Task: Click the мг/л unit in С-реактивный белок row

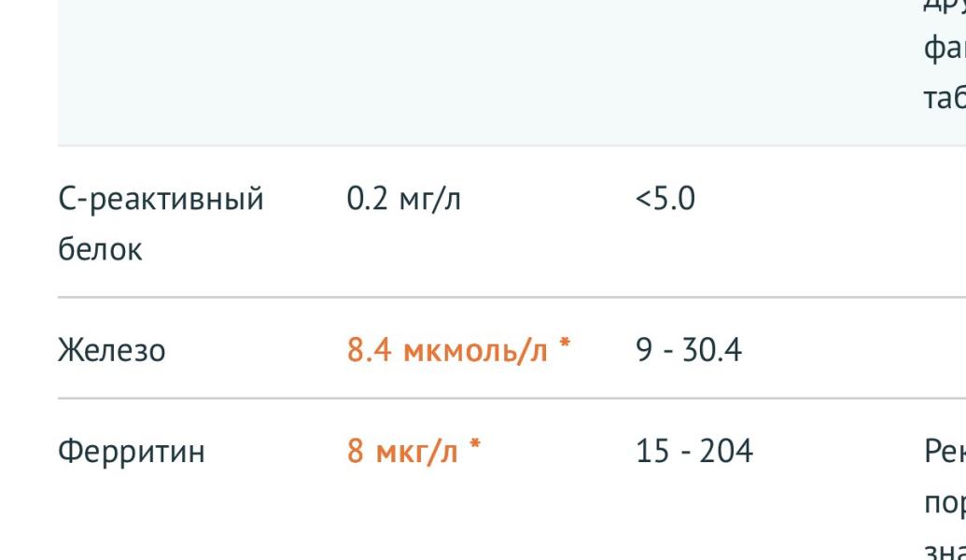Action: (432, 199)
